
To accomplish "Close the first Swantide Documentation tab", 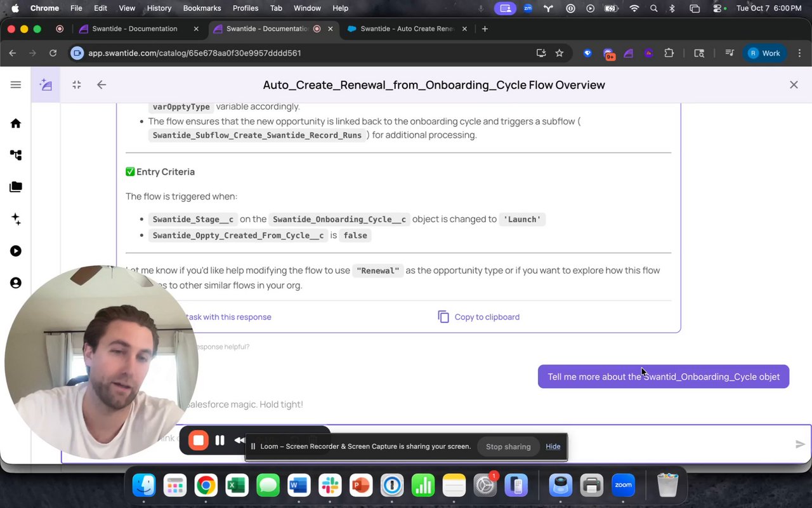I will [x=196, y=29].
